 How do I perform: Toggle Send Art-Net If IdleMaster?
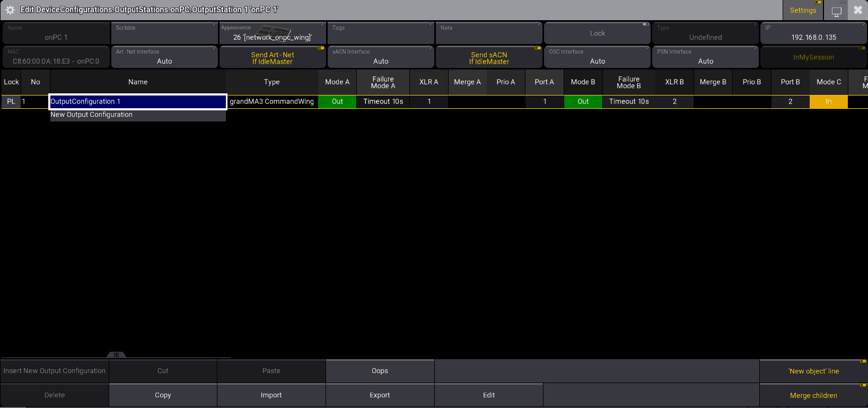[x=273, y=57]
